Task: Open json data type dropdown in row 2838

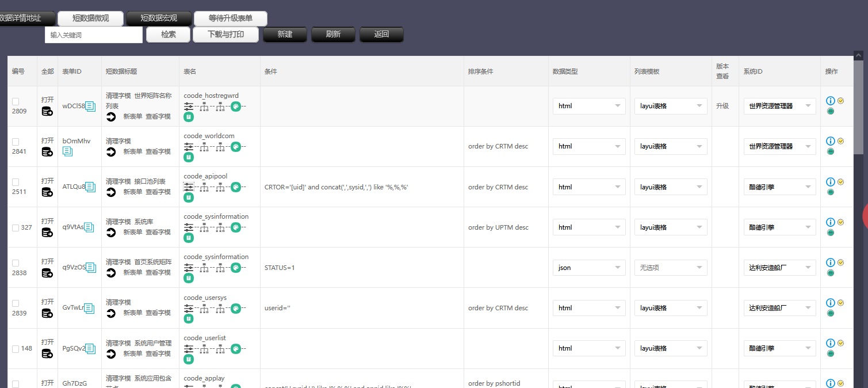Action: 589,268
